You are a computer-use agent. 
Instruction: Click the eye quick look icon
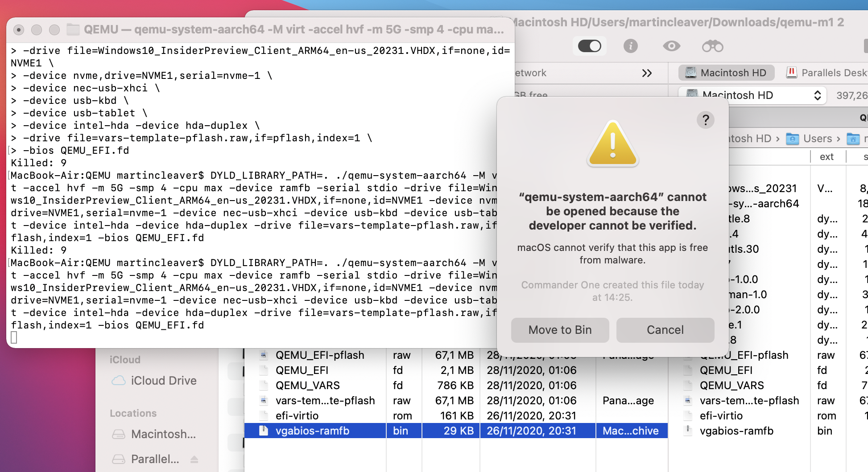(x=671, y=46)
